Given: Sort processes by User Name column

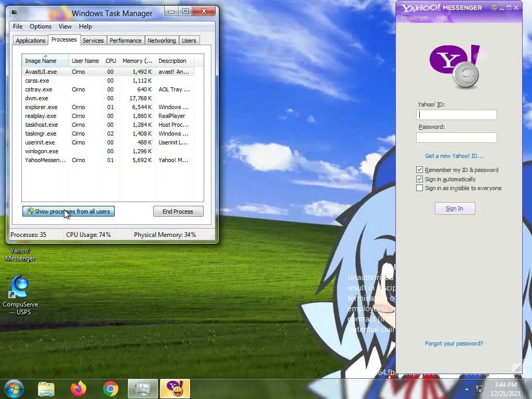Looking at the screenshot, I should tap(86, 61).
